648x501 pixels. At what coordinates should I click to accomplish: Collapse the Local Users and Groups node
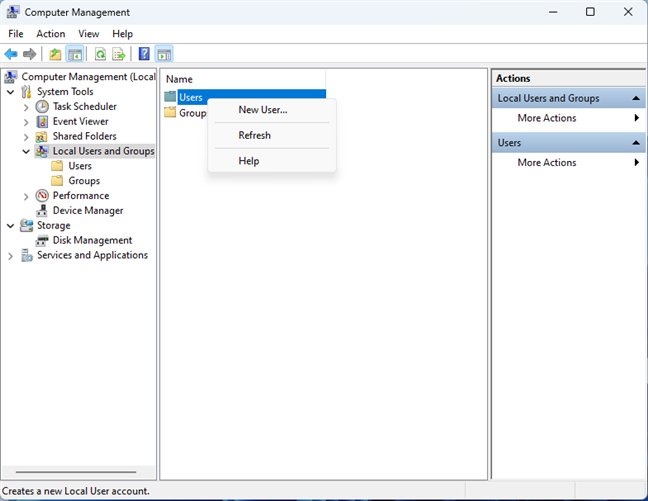[x=27, y=152]
